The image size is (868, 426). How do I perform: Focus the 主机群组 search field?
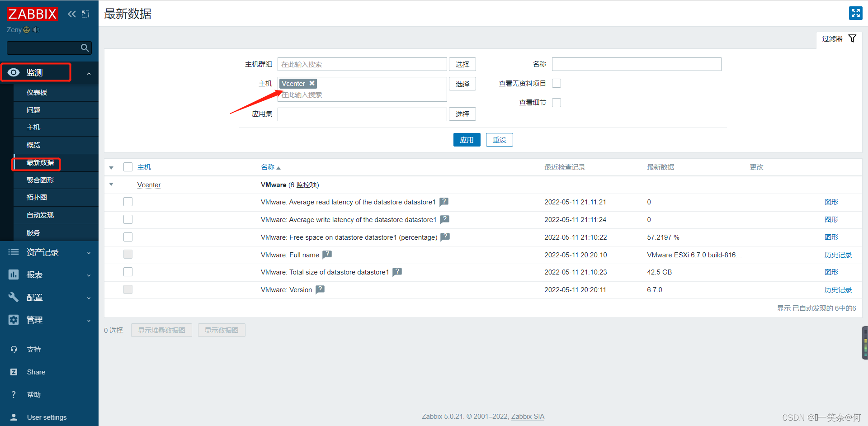point(362,64)
